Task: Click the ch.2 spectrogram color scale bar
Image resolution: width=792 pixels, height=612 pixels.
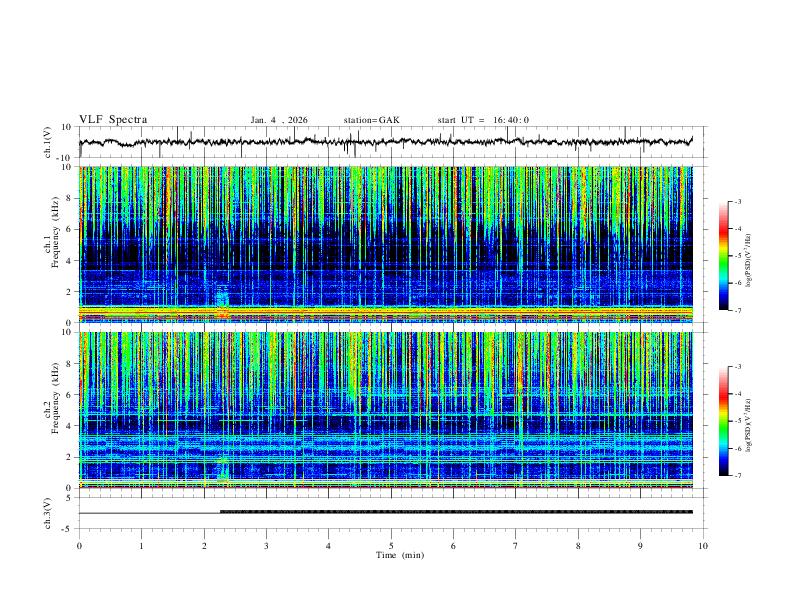Action: (x=724, y=421)
